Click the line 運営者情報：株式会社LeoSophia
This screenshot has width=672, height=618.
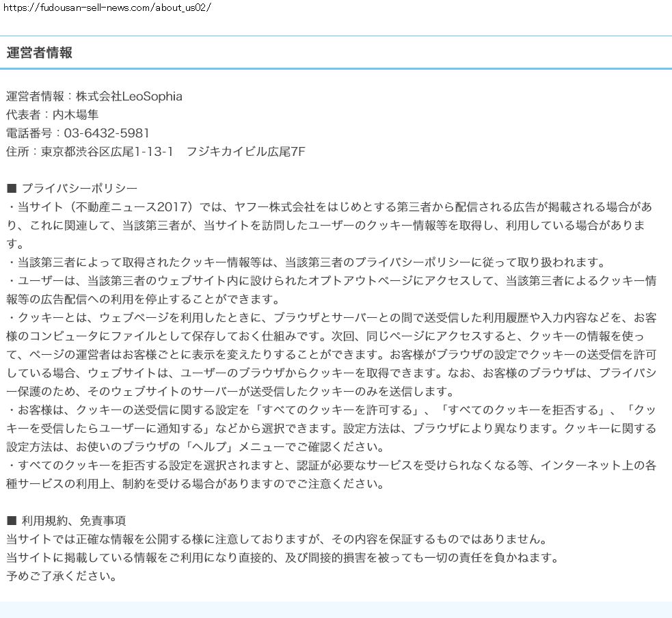click(94, 96)
